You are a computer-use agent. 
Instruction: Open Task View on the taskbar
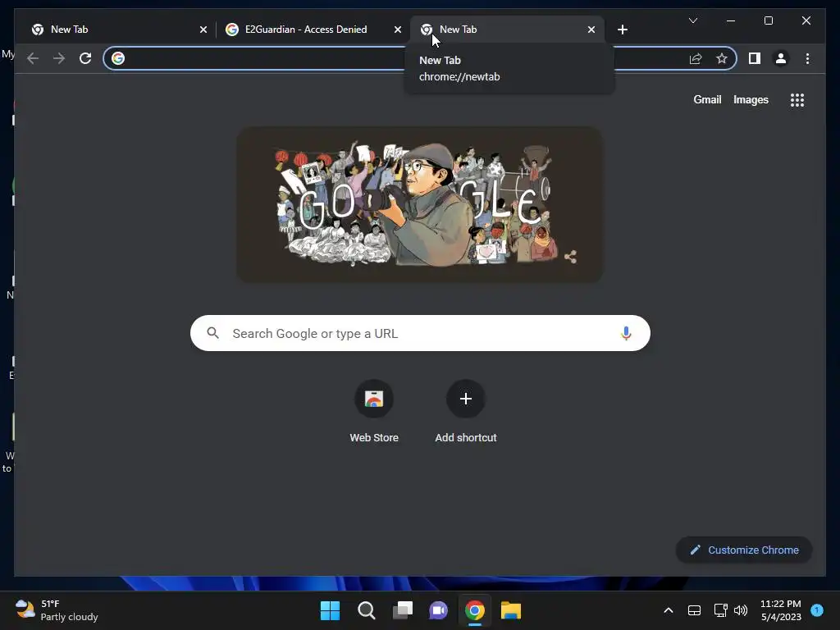402,610
